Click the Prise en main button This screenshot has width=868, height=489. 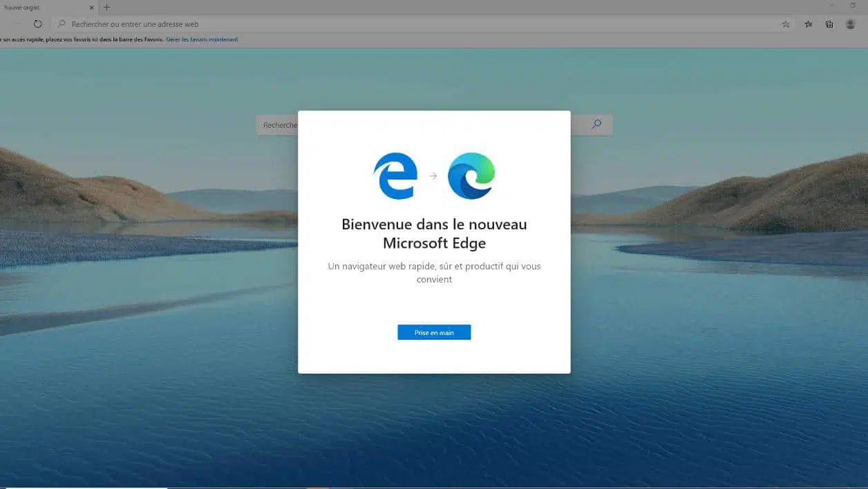pos(434,332)
